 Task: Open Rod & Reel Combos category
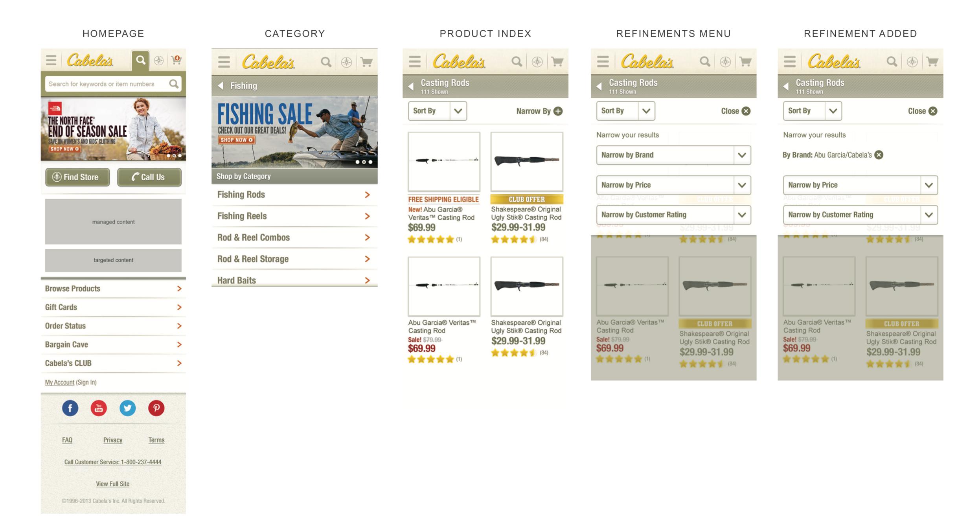(x=294, y=237)
